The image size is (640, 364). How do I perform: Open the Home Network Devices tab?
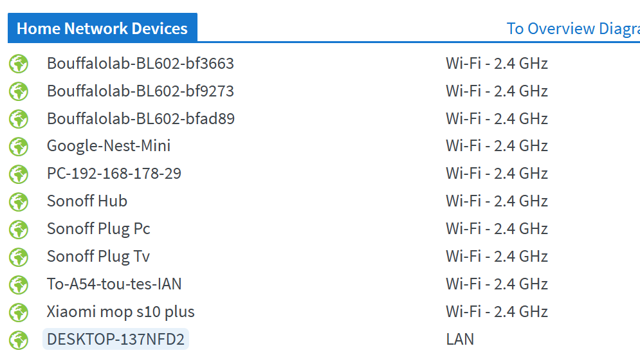click(x=102, y=28)
